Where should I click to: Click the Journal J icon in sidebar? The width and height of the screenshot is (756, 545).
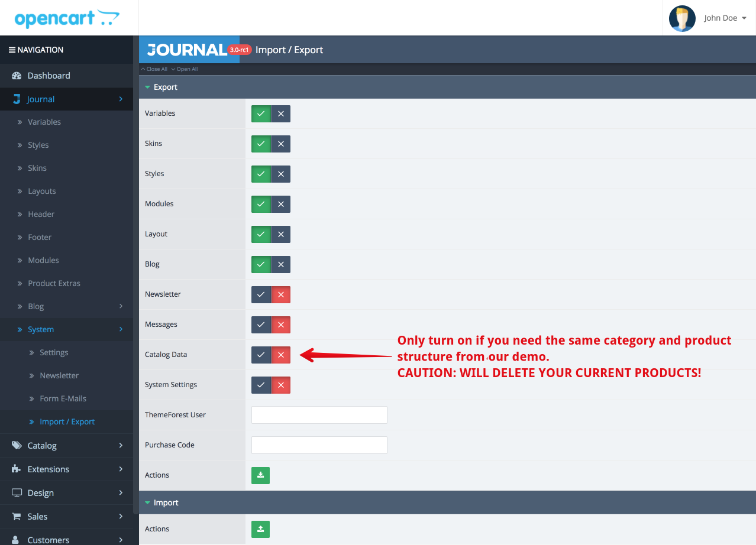17,99
